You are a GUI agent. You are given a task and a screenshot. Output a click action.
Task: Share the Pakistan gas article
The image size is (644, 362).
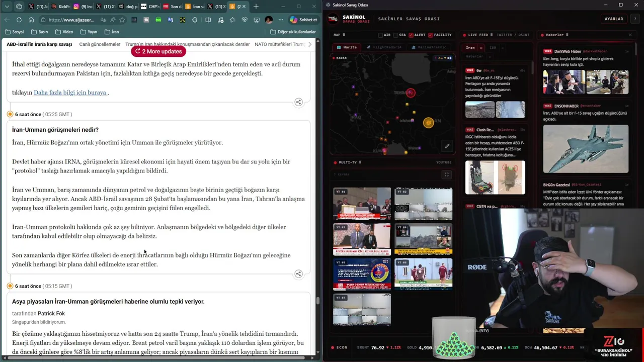pyautogui.click(x=298, y=102)
